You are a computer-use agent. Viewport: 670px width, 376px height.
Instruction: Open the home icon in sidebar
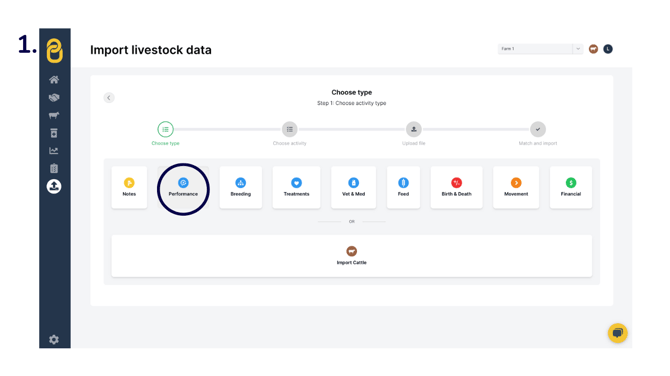tap(54, 79)
